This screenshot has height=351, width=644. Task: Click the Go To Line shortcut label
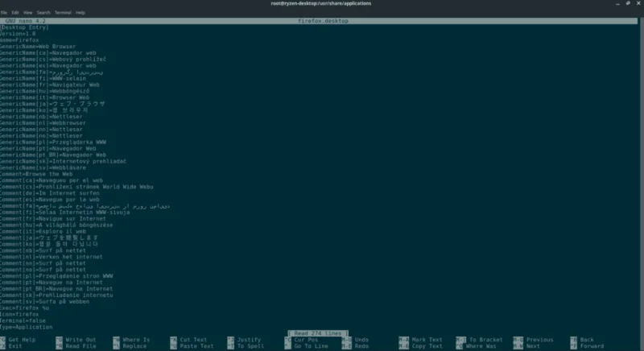311,346
